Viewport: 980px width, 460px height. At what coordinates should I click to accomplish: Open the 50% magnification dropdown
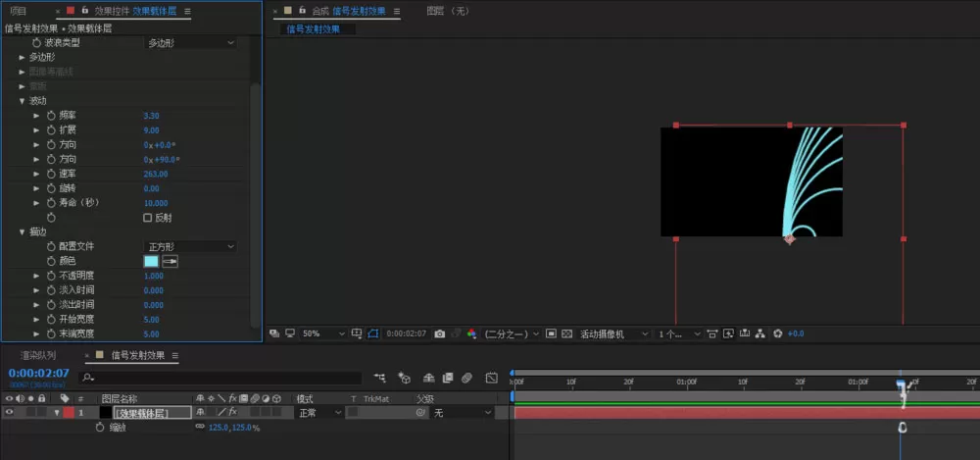tap(322, 334)
